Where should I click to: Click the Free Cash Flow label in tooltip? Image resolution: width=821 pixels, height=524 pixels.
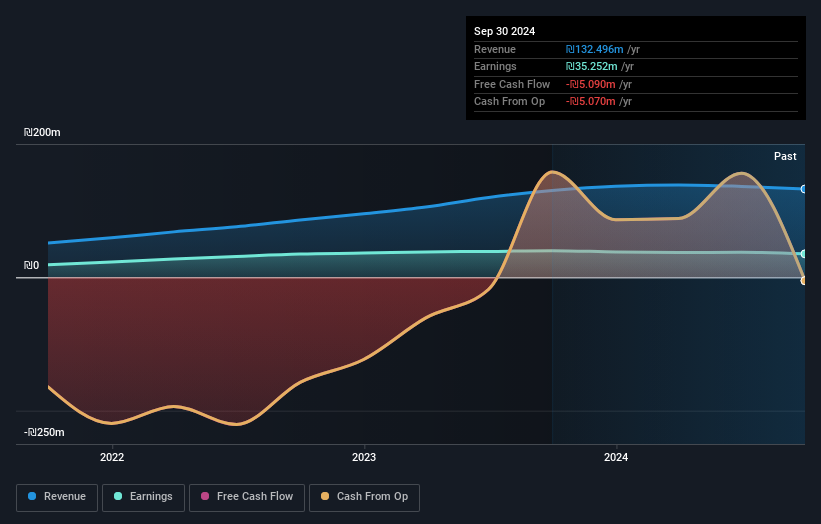(512, 84)
